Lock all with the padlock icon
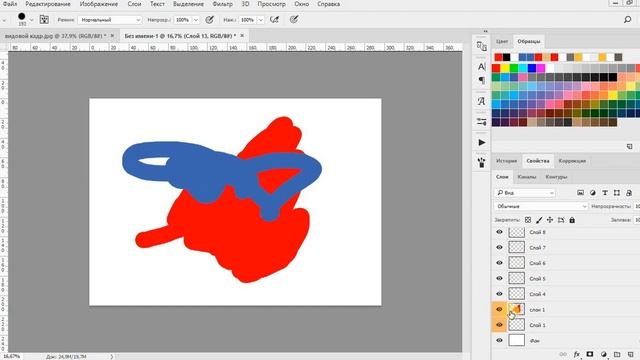Image resolution: width=640 pixels, height=360 pixels. coord(572,220)
